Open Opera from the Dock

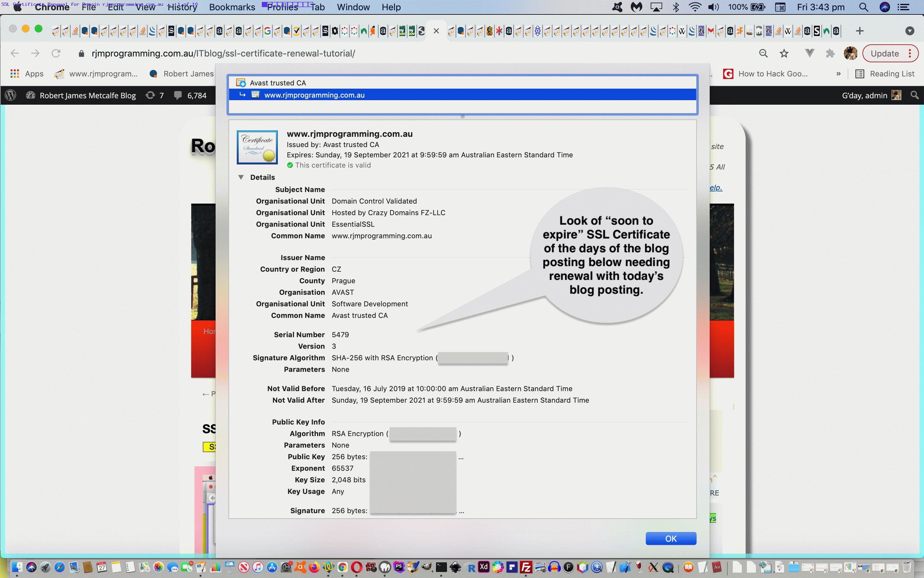click(357, 567)
